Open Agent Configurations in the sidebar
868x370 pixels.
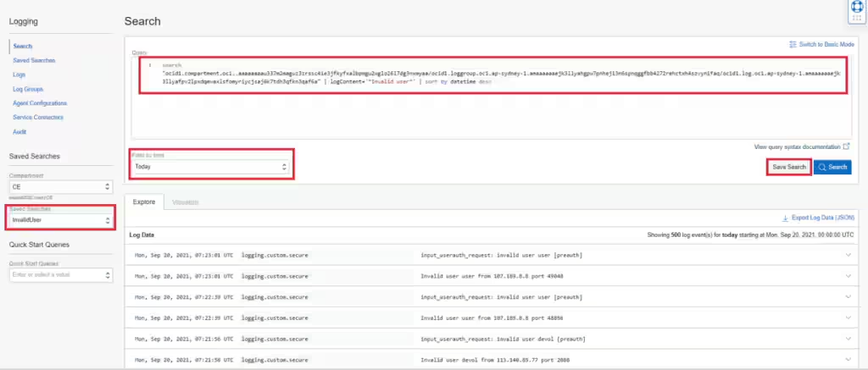click(x=39, y=103)
